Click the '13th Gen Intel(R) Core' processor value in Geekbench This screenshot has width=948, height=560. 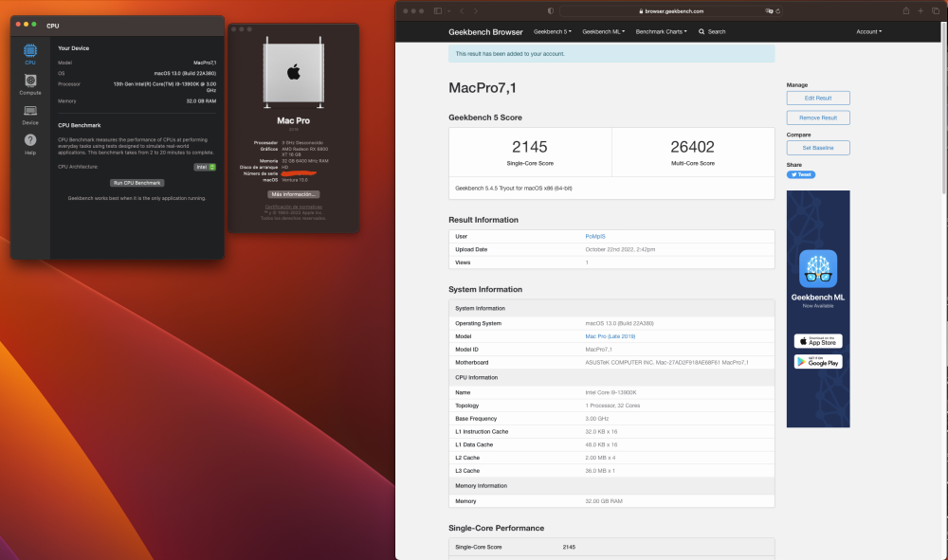(164, 87)
